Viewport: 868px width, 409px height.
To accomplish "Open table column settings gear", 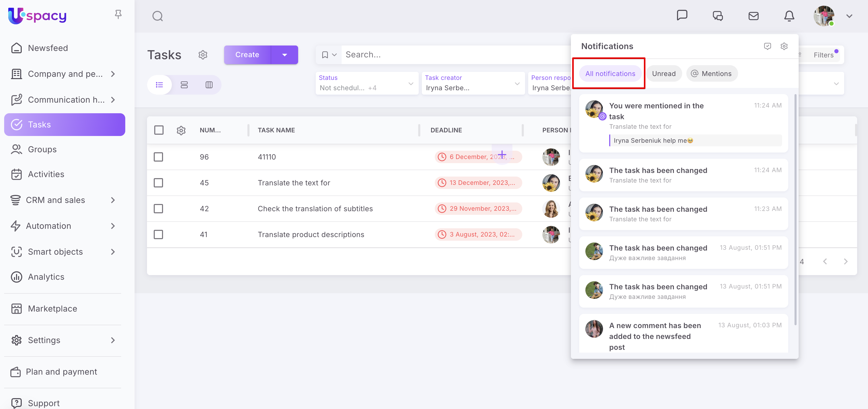I will click(x=181, y=130).
